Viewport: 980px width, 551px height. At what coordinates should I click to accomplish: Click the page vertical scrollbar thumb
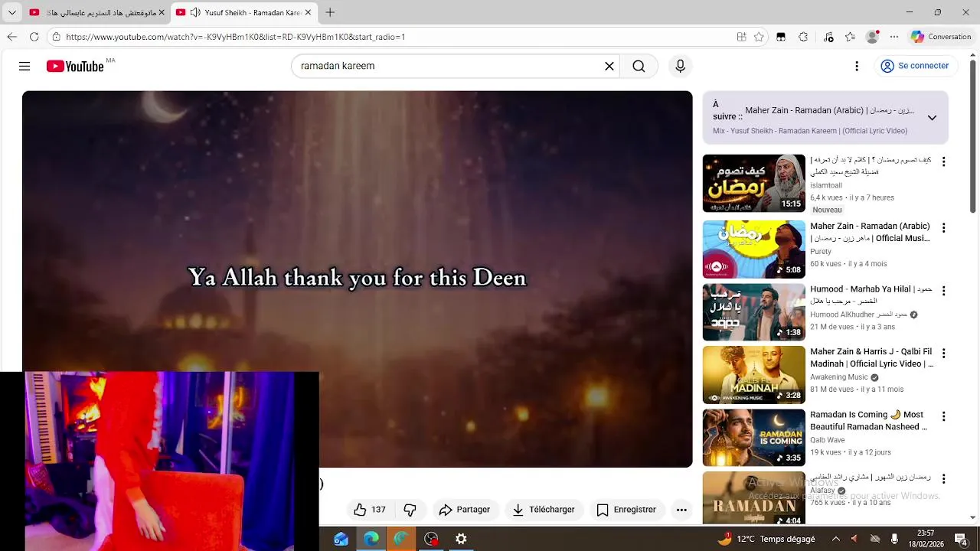pyautogui.click(x=973, y=136)
